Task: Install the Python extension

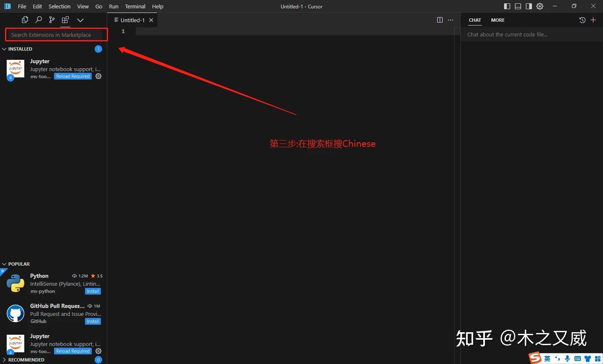Action: (93, 291)
